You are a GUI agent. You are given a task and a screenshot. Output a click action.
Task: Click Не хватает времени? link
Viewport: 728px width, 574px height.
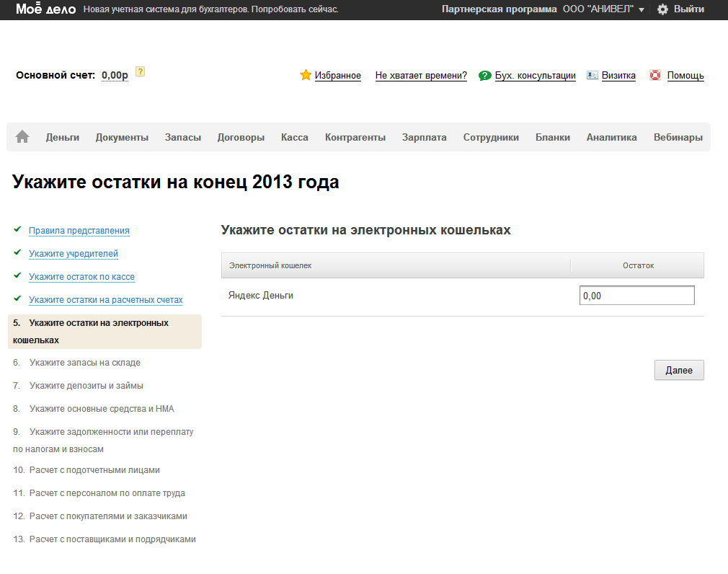pyautogui.click(x=421, y=76)
